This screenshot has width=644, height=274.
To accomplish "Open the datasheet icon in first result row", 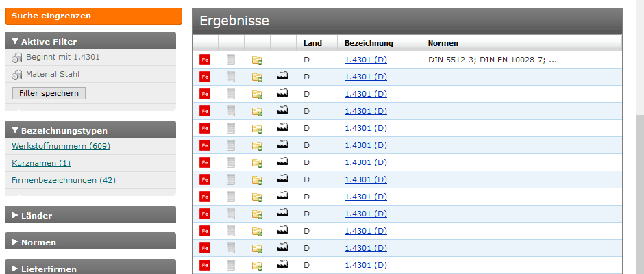I will pyautogui.click(x=231, y=60).
